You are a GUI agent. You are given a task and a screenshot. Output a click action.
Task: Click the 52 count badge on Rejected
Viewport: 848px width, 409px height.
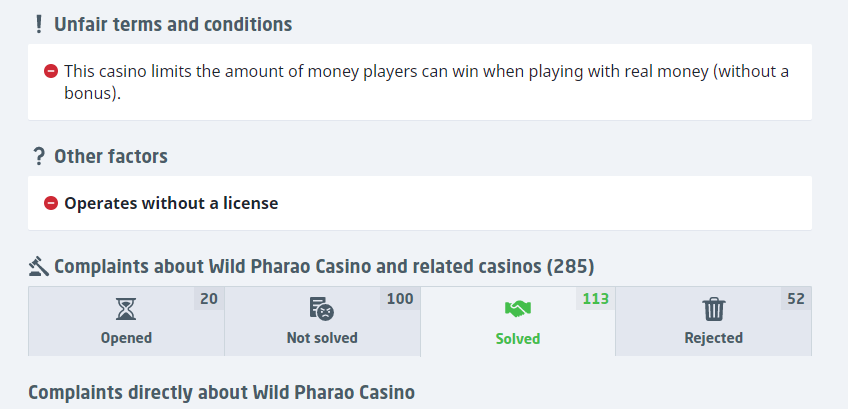coord(795,298)
